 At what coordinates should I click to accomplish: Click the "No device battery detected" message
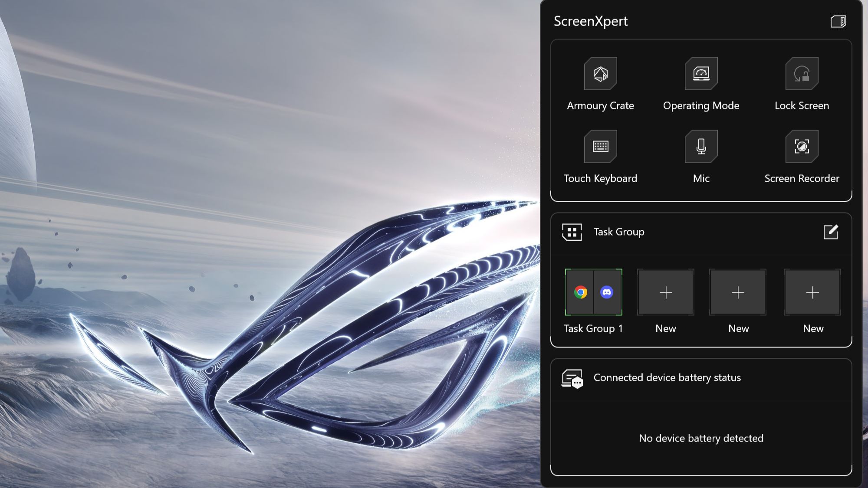click(x=701, y=439)
